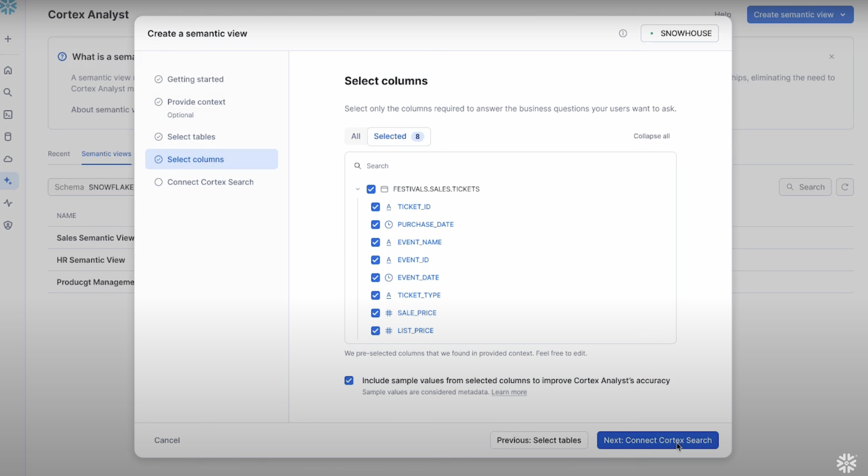Click the NAME column header in list
The width and height of the screenshot is (868, 476).
(66, 216)
